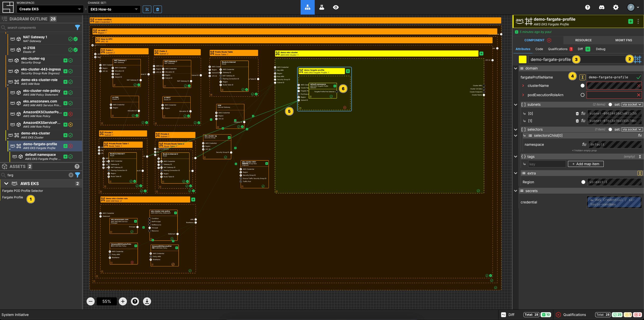Open the settings gear icon

tap(616, 7)
